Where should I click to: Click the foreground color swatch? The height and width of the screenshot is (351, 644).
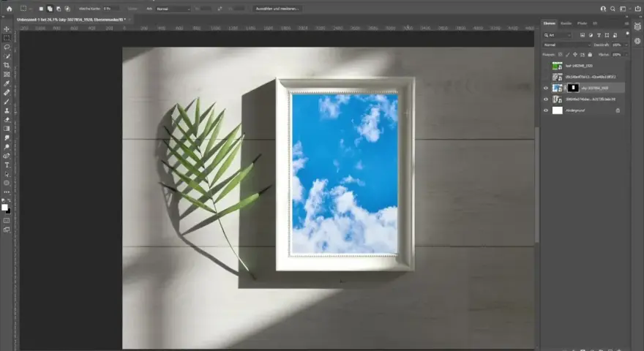(4, 208)
